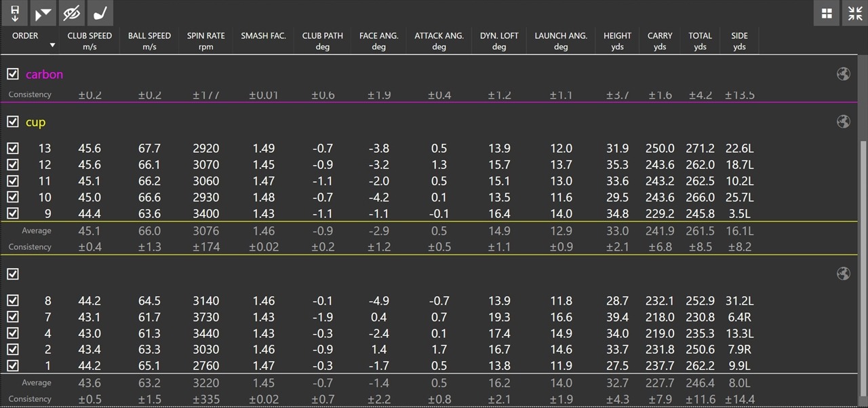Toggle the hidden-eye visibility icon
Image resolution: width=868 pixels, height=408 pixels.
pyautogui.click(x=72, y=13)
